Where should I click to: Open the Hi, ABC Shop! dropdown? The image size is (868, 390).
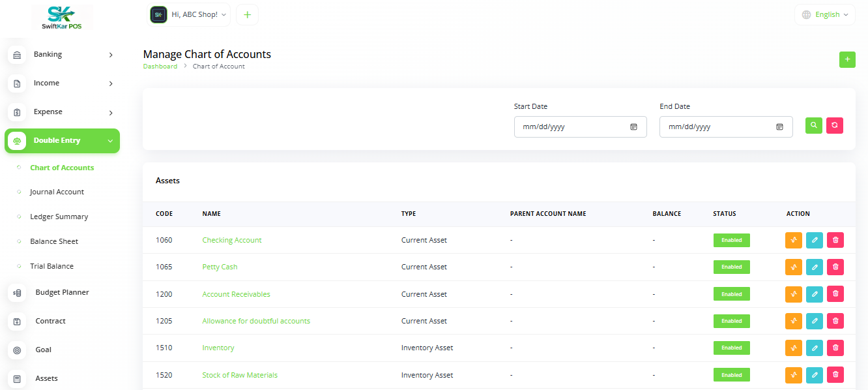coord(190,14)
